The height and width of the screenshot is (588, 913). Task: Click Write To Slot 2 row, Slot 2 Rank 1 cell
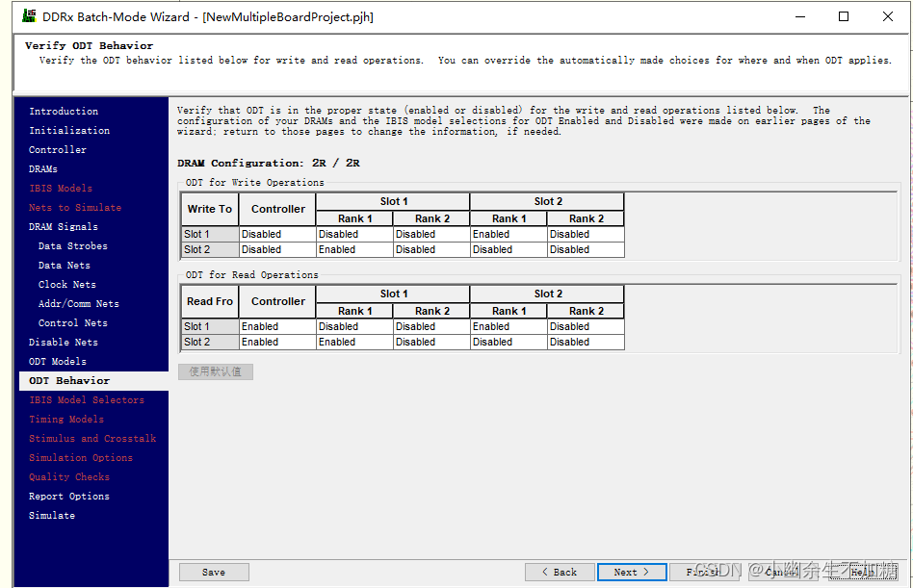coord(509,249)
